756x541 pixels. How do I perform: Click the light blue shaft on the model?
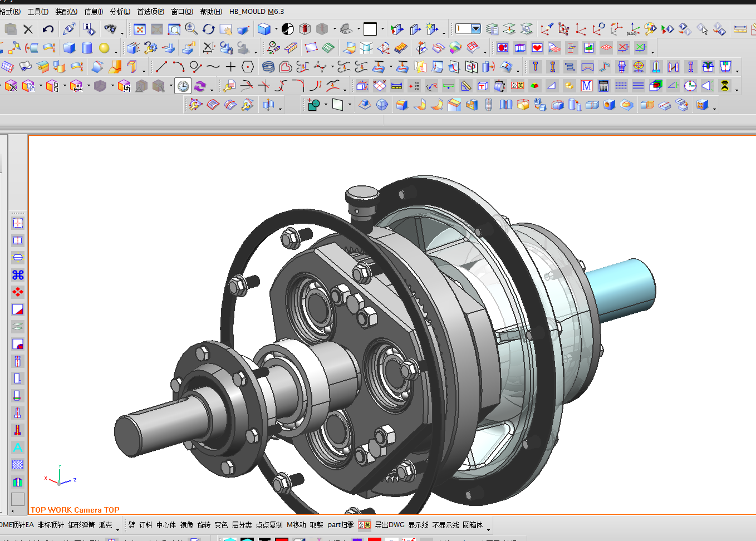624,289
